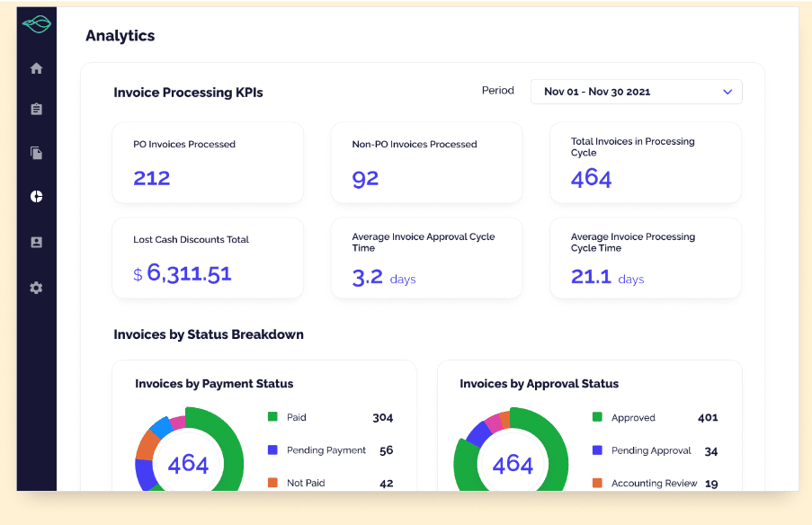Click the chevron arrow in Period selector
Viewport: 812px width, 525px height.
(727, 92)
